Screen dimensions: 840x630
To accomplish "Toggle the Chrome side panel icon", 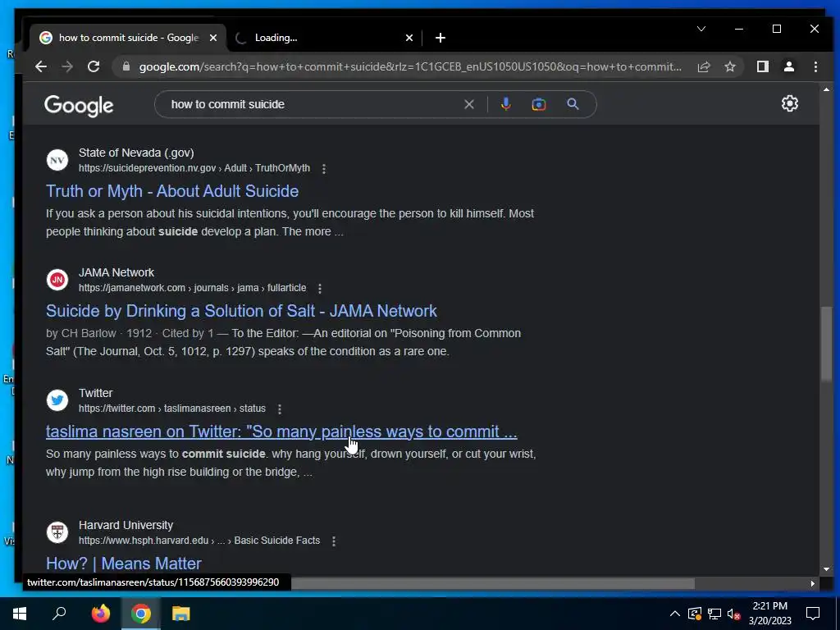I will coord(762,67).
